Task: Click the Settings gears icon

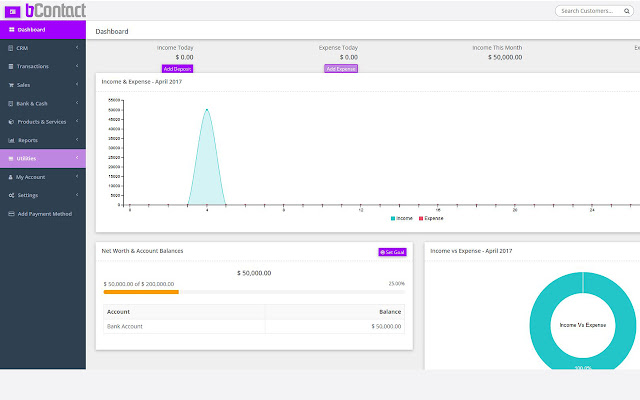Action: click(10, 195)
